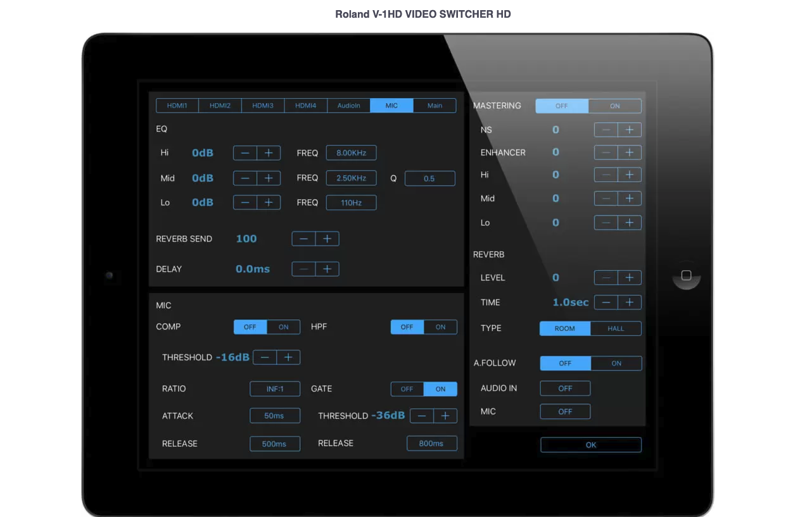The height and width of the screenshot is (517, 812).
Task: Switch to the HDMI1 tab
Action: pos(177,106)
